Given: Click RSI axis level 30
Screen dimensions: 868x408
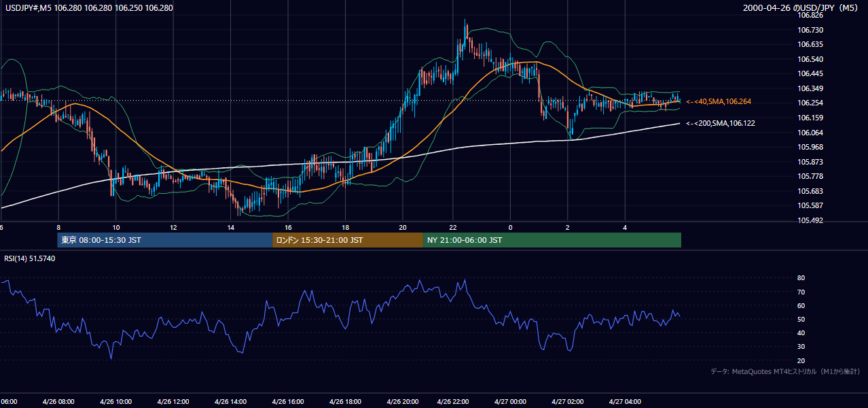Looking at the screenshot, I should point(801,347).
